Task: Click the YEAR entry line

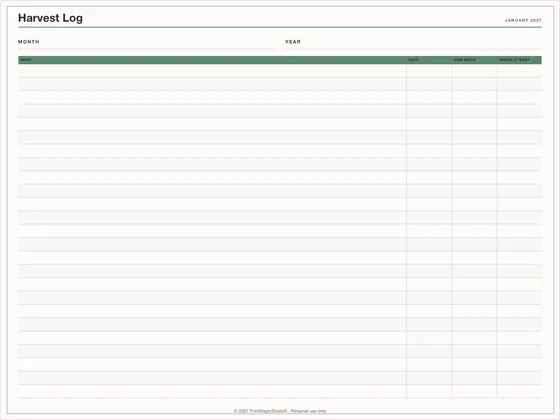Action: pos(413,49)
